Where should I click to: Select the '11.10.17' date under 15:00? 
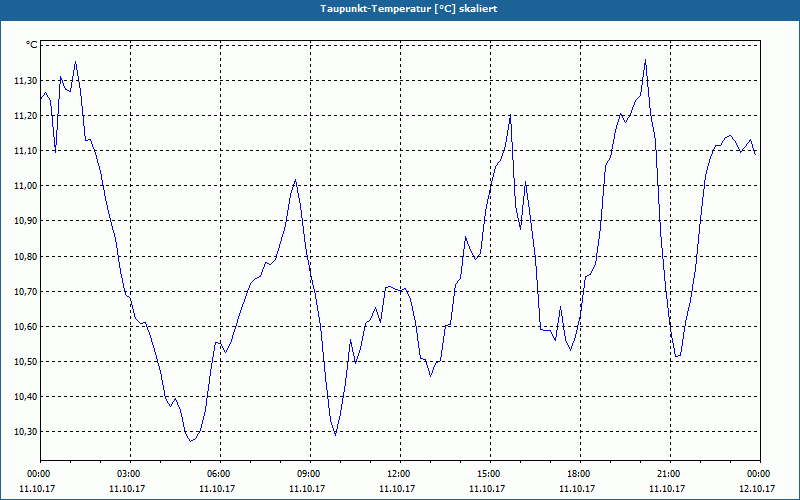coord(487,488)
